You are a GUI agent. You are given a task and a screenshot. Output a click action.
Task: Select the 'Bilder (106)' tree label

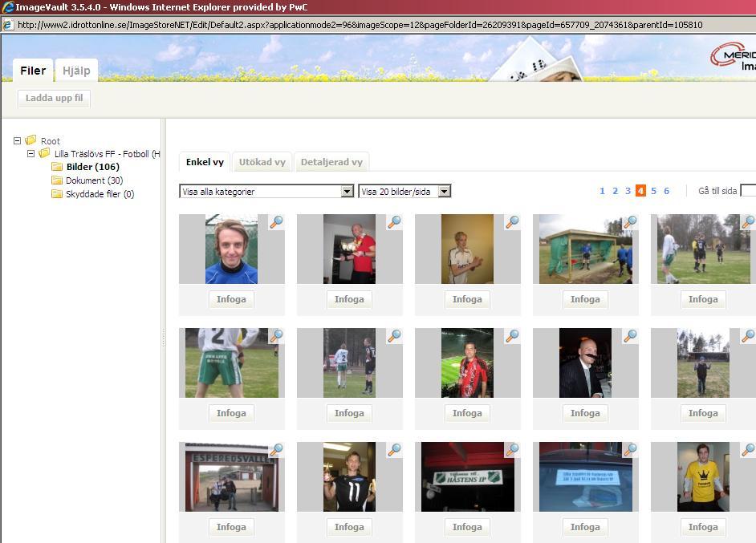coord(93,167)
